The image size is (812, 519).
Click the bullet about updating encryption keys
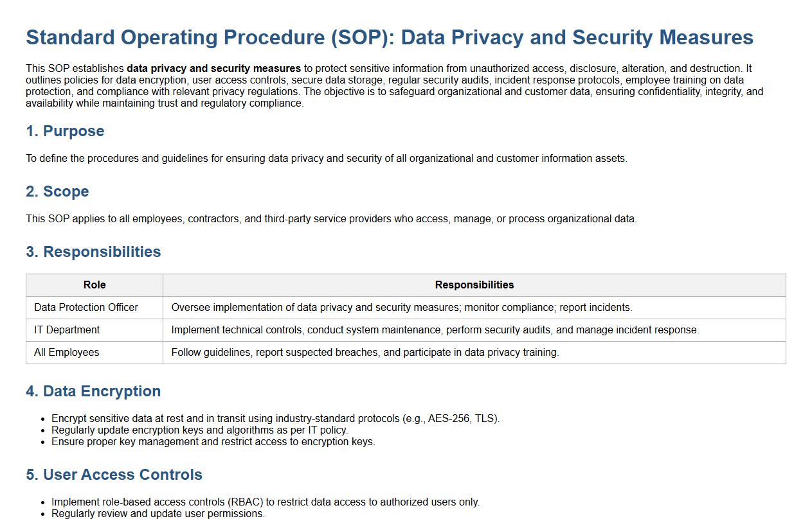[x=199, y=430]
